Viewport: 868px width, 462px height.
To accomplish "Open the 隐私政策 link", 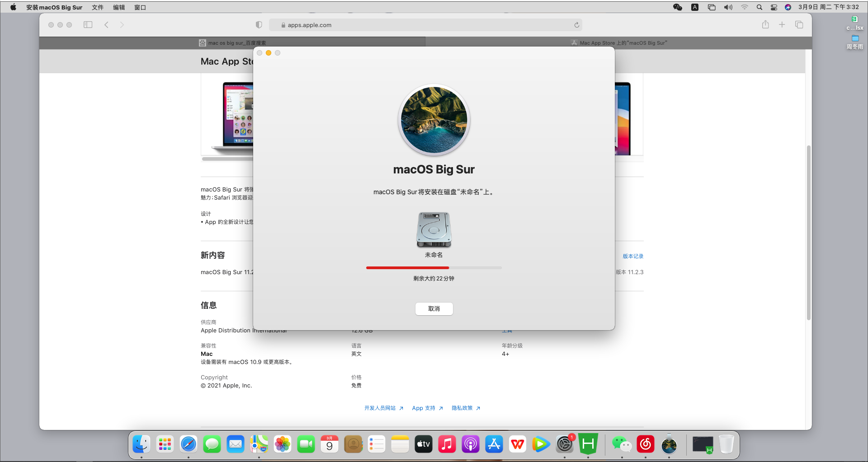I will pos(466,408).
